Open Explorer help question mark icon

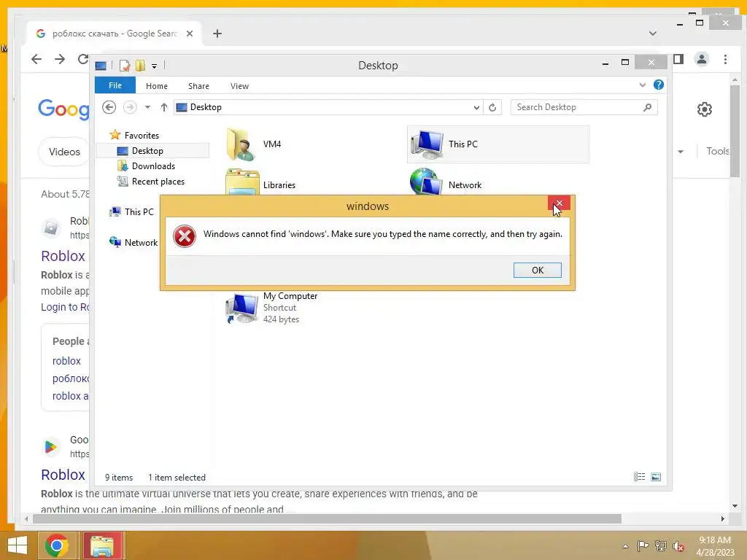tap(659, 85)
